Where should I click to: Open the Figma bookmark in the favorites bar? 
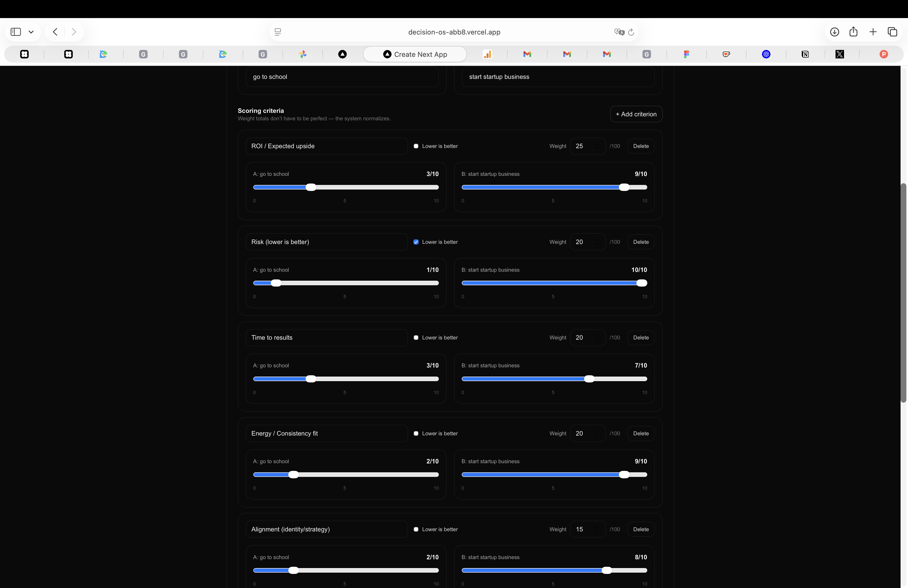687,54
